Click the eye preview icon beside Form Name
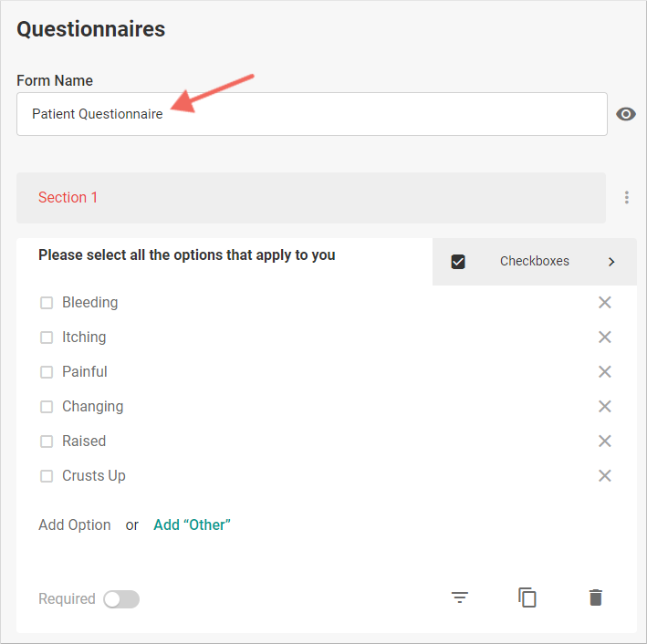Screen dimensions: 647x644 625,114
